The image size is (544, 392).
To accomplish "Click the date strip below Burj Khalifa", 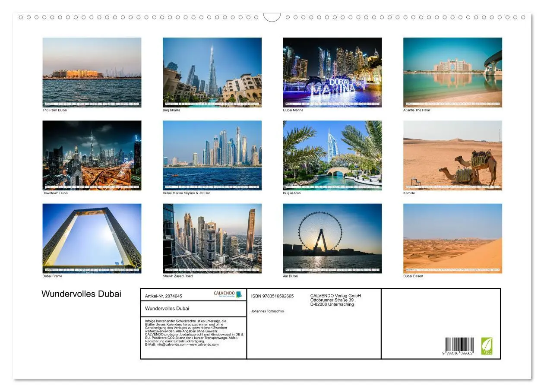I will point(212,104).
